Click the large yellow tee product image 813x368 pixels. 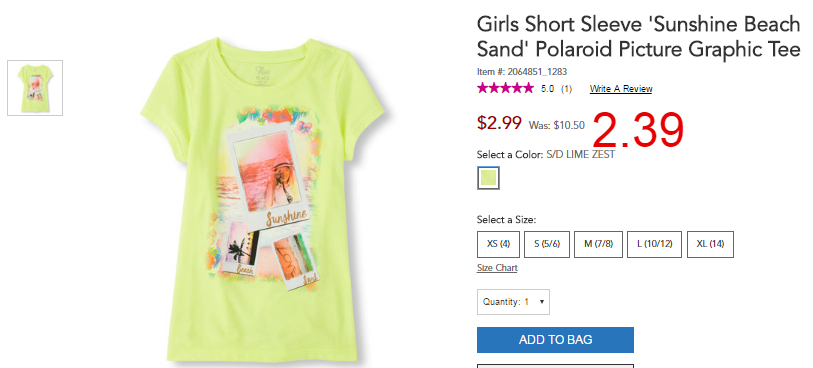(262, 200)
